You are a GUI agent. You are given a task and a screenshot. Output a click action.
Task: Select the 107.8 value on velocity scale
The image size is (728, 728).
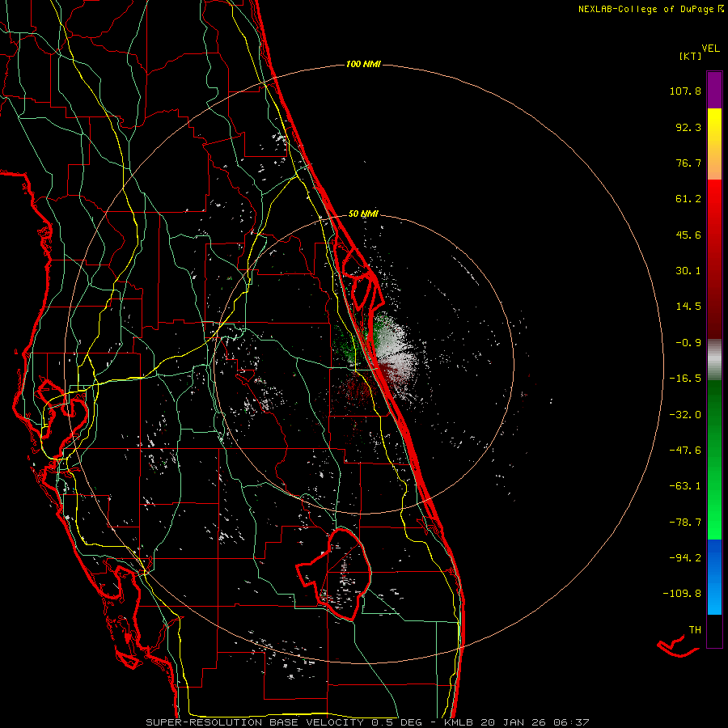(685, 91)
